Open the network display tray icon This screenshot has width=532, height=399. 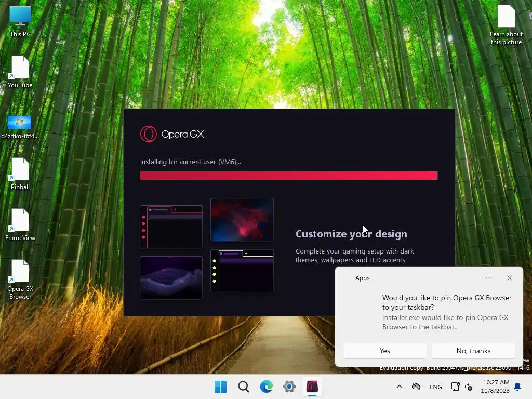pos(455,387)
